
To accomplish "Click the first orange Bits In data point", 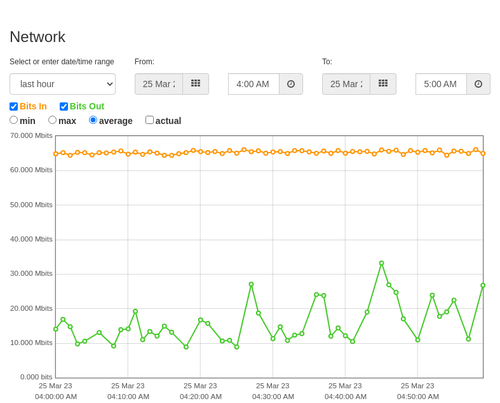I will click(56, 154).
